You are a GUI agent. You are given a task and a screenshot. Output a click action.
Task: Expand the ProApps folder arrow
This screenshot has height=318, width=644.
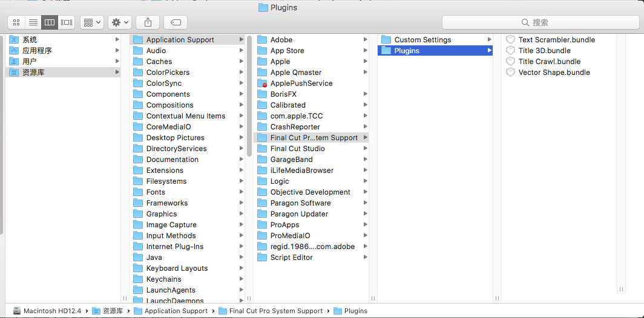coord(365,224)
